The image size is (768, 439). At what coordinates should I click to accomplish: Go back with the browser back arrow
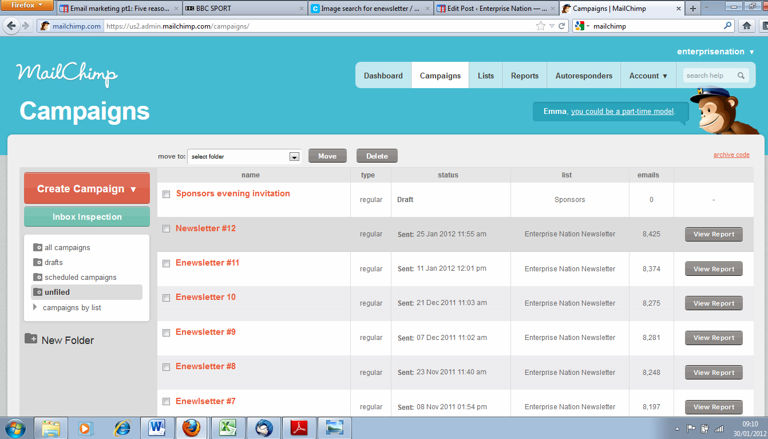click(11, 26)
